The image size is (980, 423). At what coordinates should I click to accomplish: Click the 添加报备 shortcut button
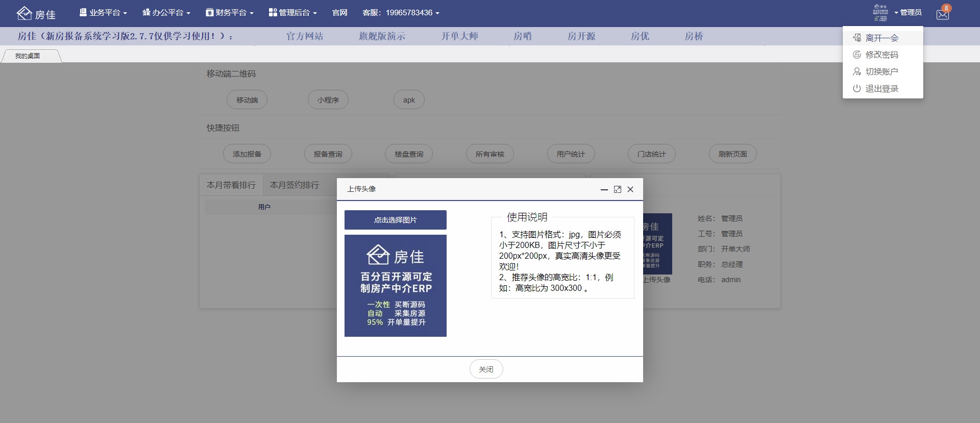tap(247, 154)
